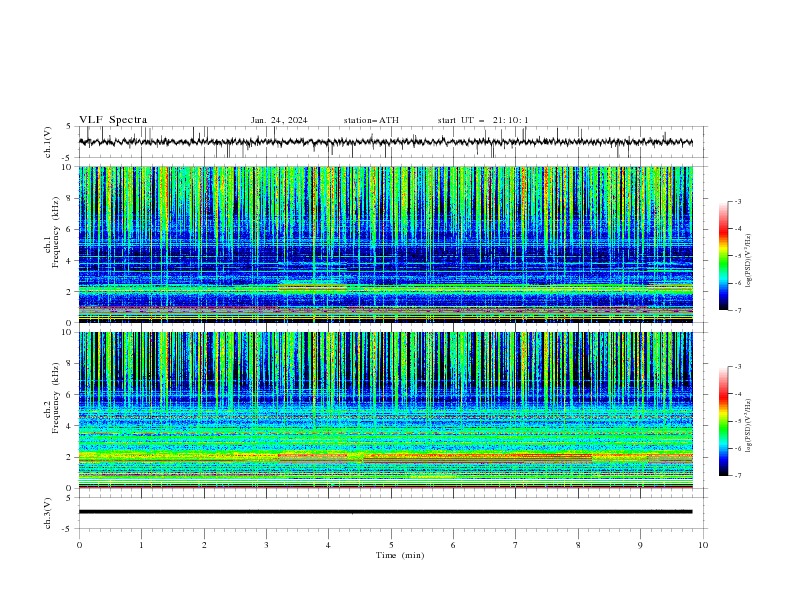Click the 'VLF Spectra' title text
Viewport: 792px width, 612px height.
coord(113,120)
